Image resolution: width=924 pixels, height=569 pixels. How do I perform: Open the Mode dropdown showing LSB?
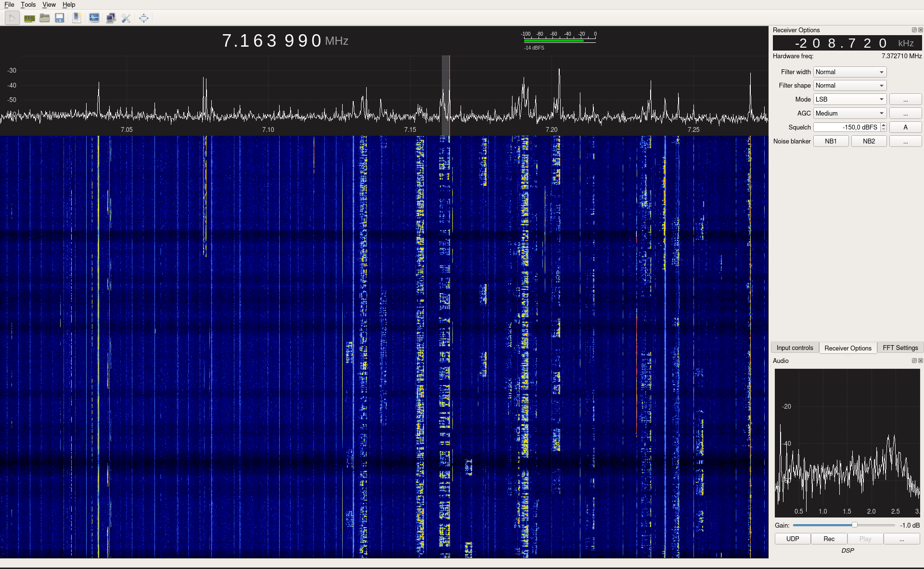(x=850, y=99)
